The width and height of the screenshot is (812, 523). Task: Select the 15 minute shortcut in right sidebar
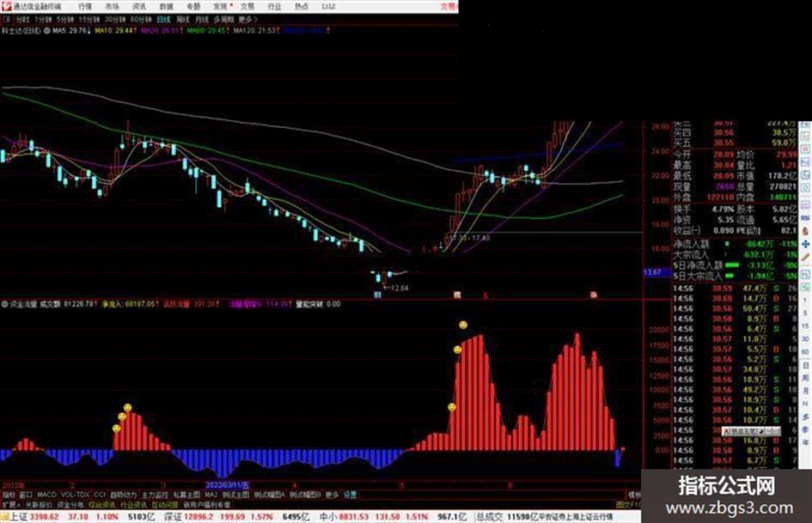coord(805,325)
